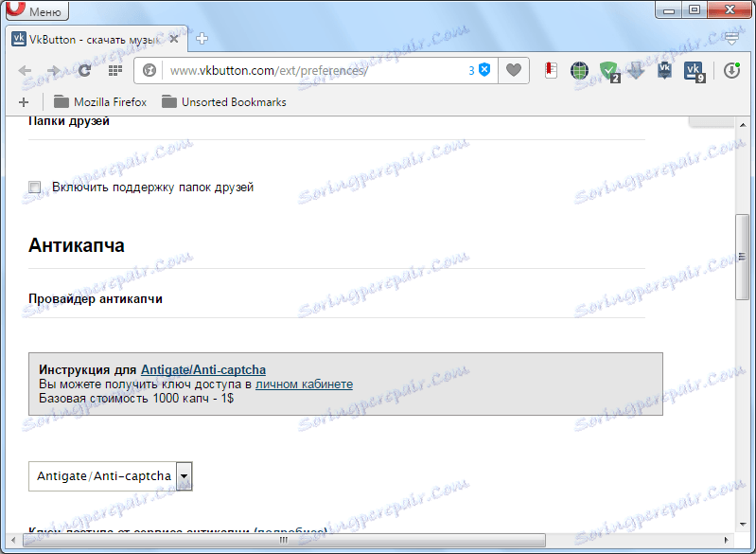Click the horizontal scrollbar right arrow
The image size is (756, 554).
coord(727,540)
